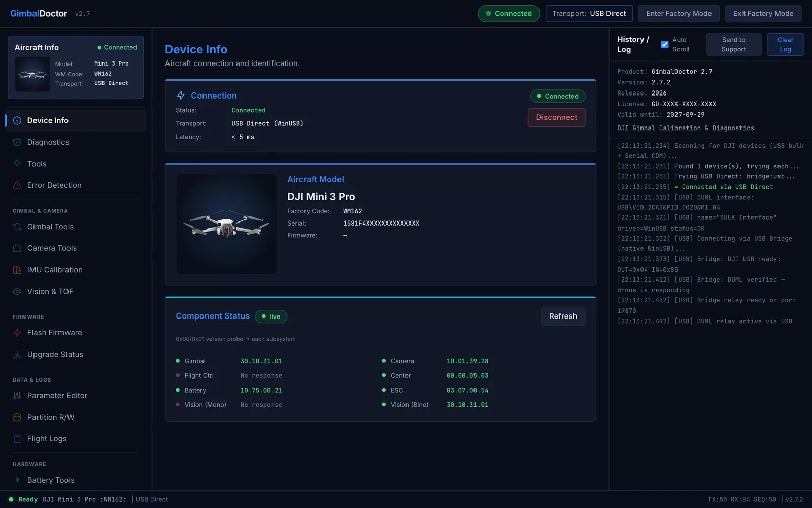
Task: Click the IMU Calibration icon
Action: coord(17,270)
